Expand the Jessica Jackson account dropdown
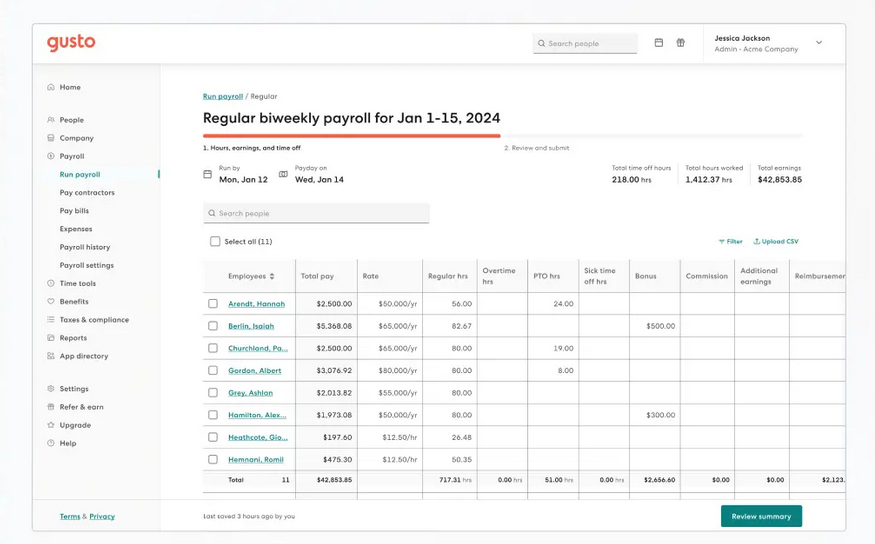The width and height of the screenshot is (875, 544). [x=819, y=43]
